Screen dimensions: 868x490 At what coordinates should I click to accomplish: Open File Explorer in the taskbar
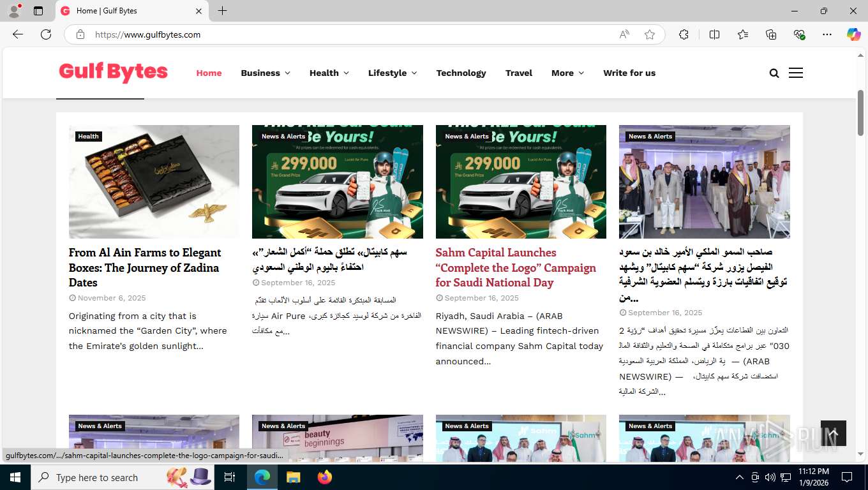293,477
